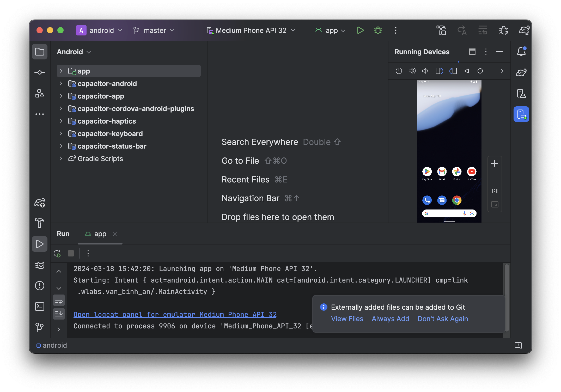This screenshot has height=392, width=561.
Task: Select the app tab in Run panel
Action: [x=100, y=234]
